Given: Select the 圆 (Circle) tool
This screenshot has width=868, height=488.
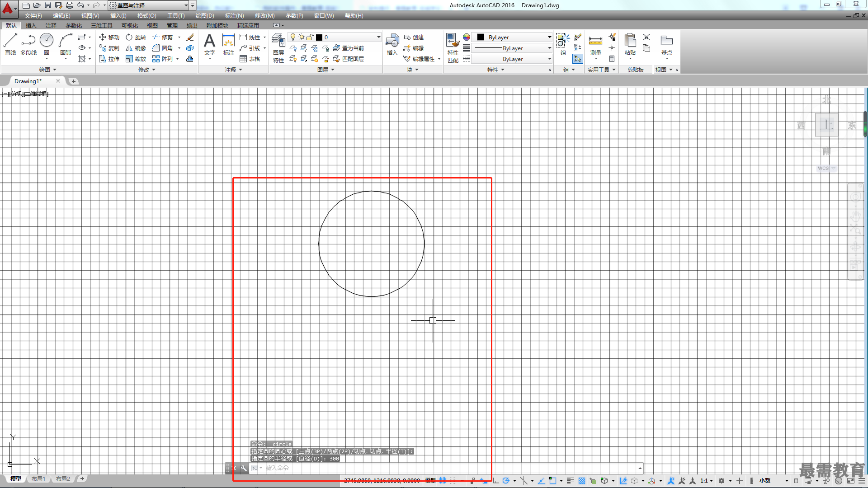Looking at the screenshot, I should [x=47, y=44].
